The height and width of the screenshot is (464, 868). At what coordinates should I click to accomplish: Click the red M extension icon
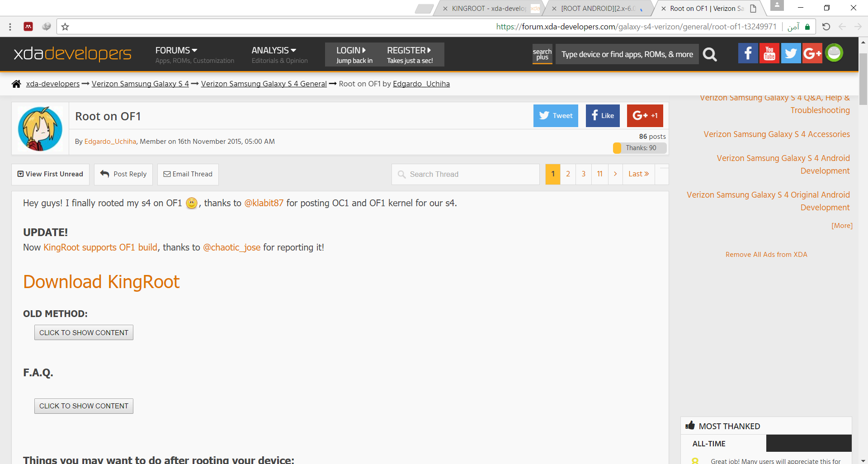click(x=28, y=27)
